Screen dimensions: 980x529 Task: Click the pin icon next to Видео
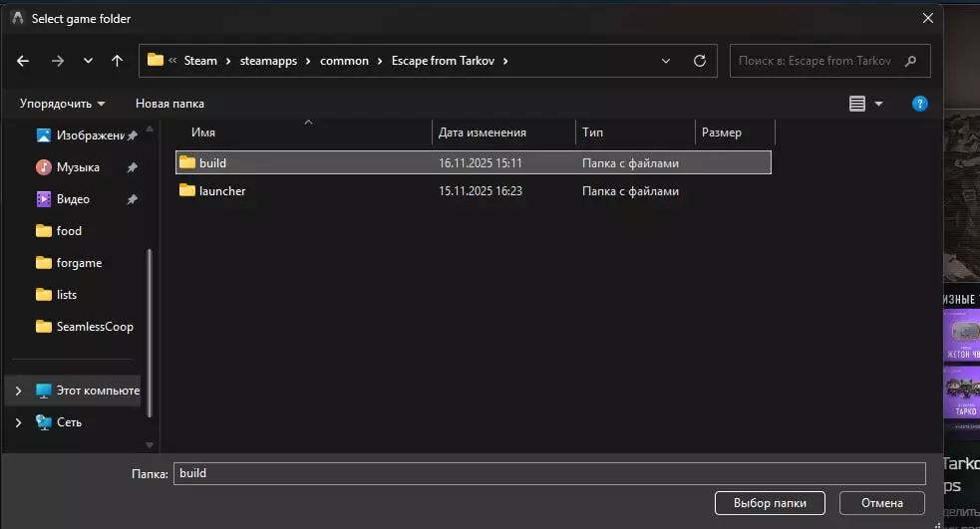tap(132, 199)
